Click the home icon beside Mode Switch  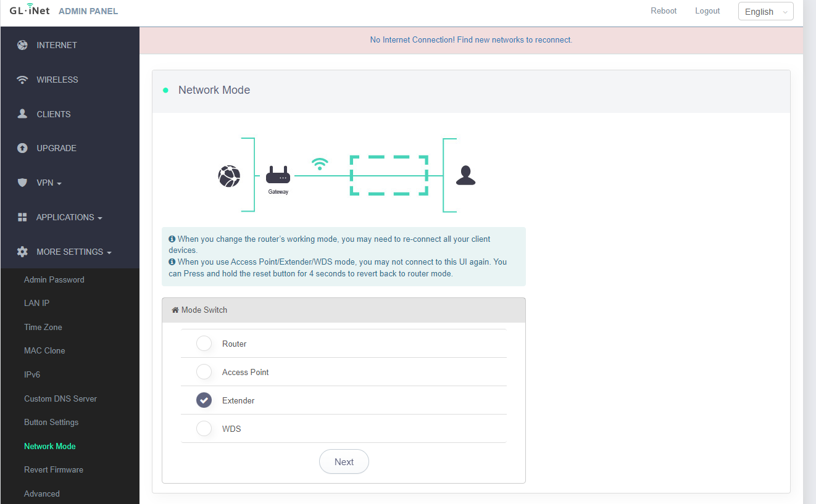[x=175, y=310]
